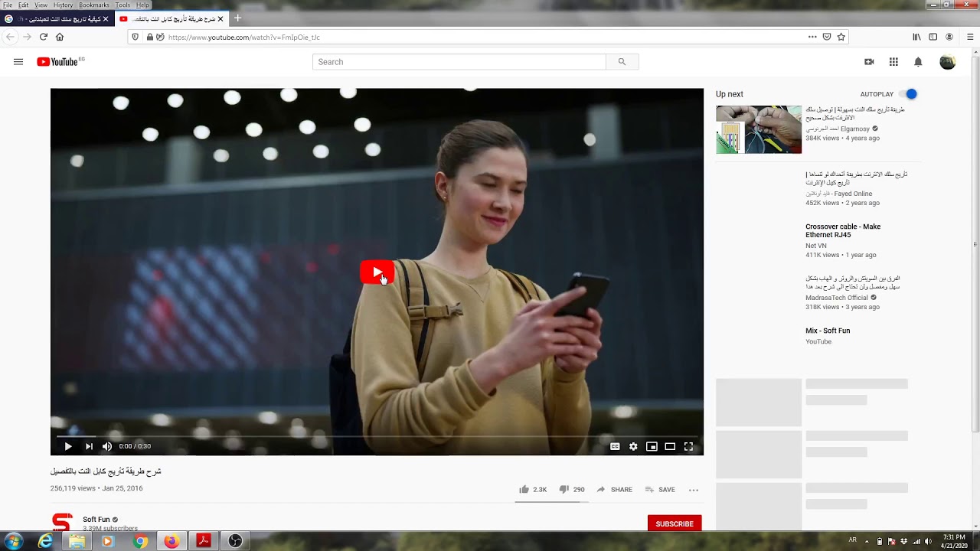Click the tracking protection shield icon
Viewport: 980px width, 551px height.
136,37
